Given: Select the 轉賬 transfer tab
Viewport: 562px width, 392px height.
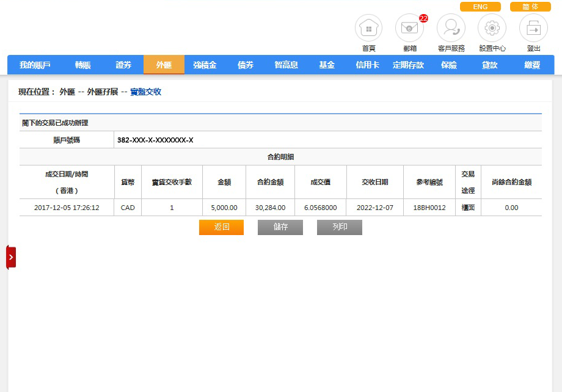Looking at the screenshot, I should point(83,65).
